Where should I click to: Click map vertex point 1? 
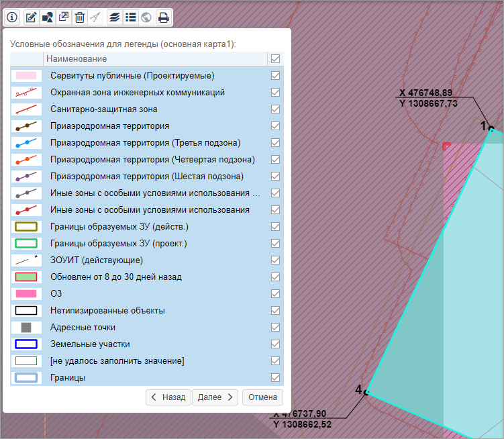tap(491, 129)
